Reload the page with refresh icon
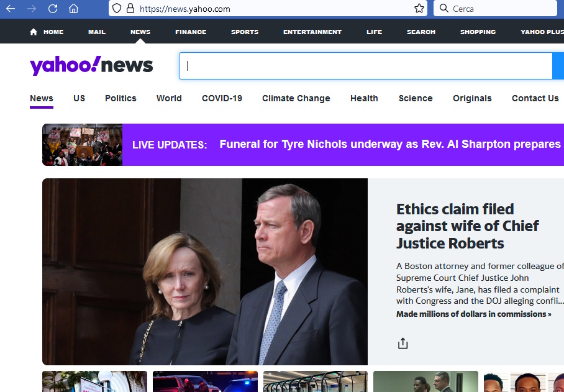The width and height of the screenshot is (564, 392). pyautogui.click(x=53, y=9)
